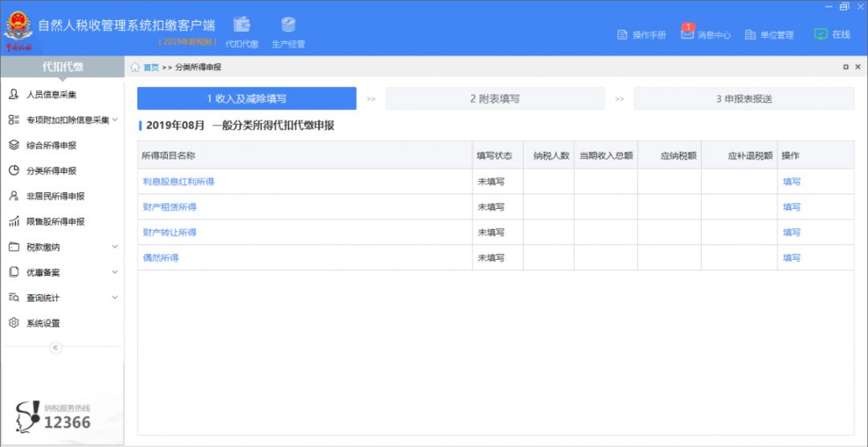This screenshot has width=868, height=447.
Task: Select step 1 收入及减除填写
Action: tap(247, 99)
